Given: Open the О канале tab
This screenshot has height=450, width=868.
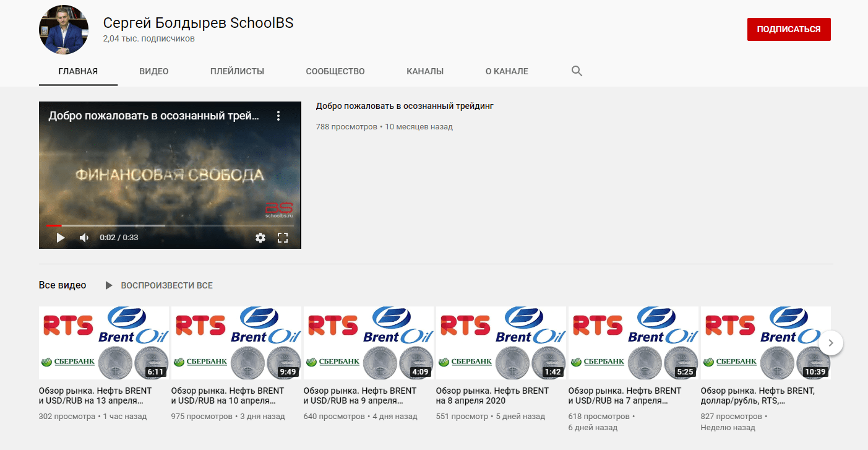Looking at the screenshot, I should (507, 71).
